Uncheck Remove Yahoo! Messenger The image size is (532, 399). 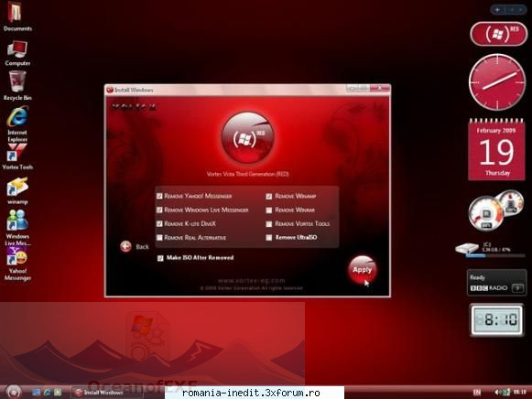(159, 196)
